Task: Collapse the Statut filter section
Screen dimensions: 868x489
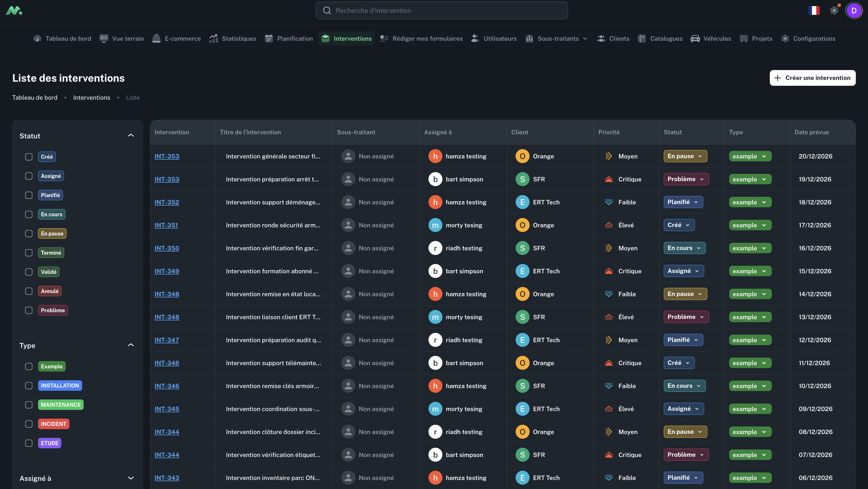Action: (131, 135)
